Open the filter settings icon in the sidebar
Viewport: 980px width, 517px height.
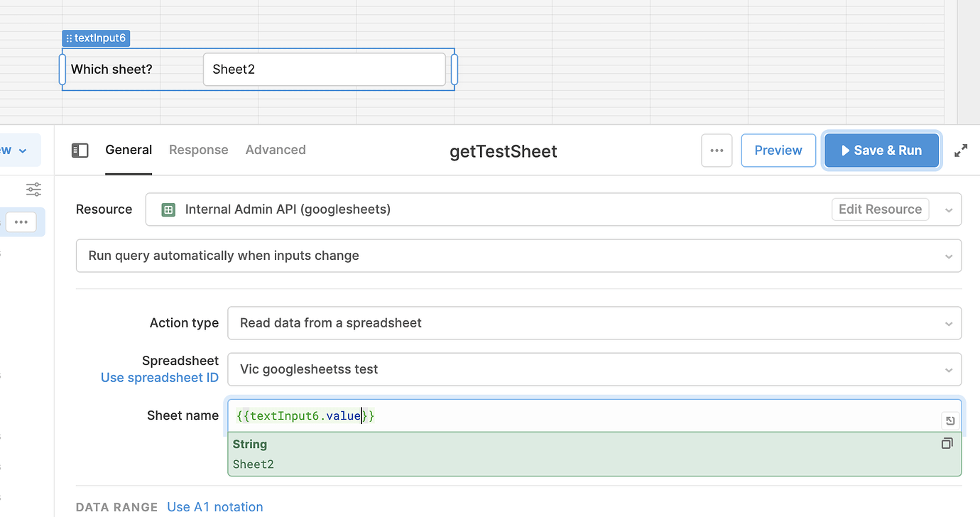point(33,189)
